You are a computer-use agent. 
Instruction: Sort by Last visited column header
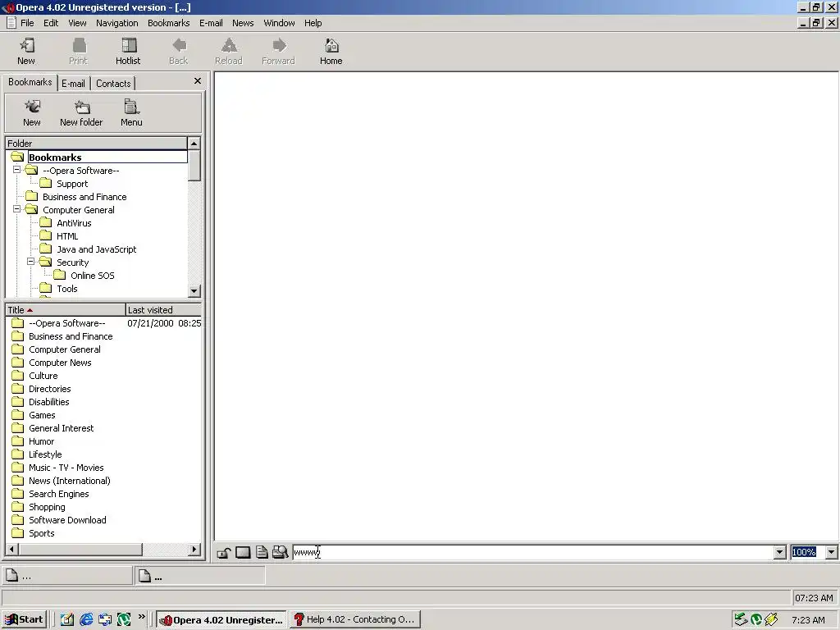pos(163,310)
